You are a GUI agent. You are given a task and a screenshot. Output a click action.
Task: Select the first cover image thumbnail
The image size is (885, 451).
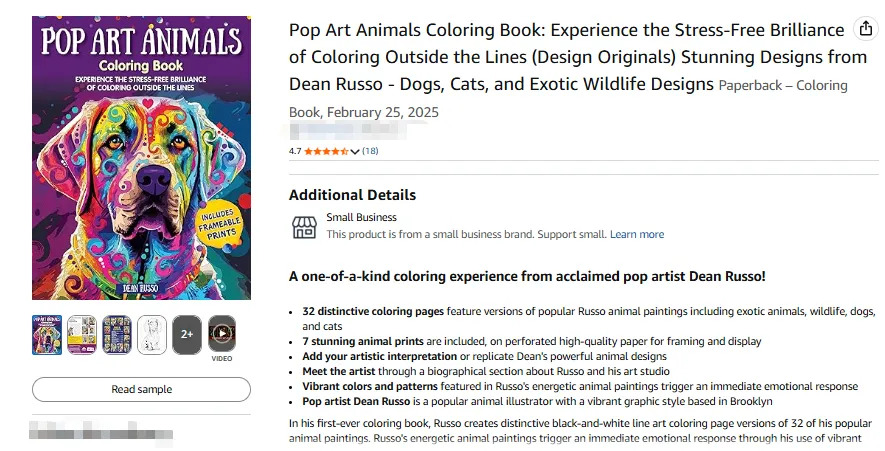tap(47, 334)
